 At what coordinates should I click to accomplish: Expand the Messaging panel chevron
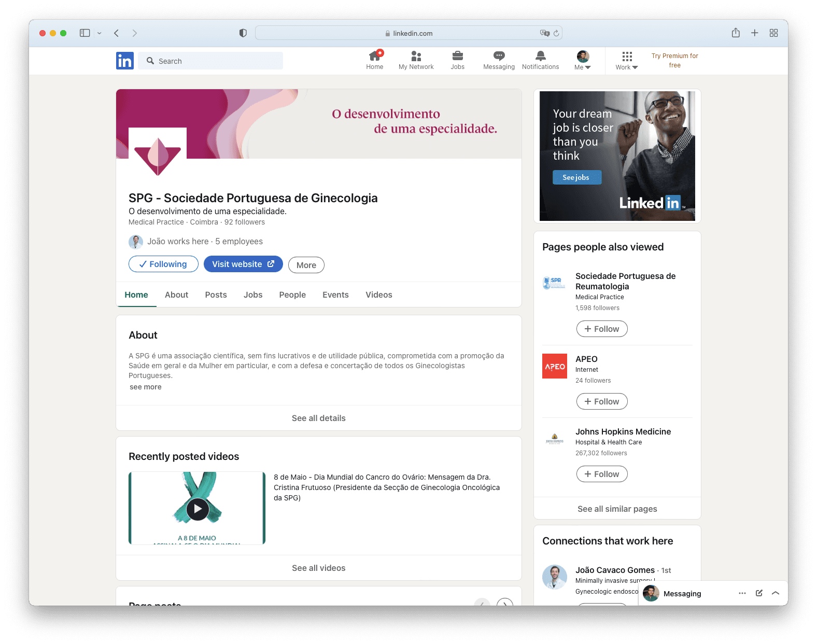point(776,593)
